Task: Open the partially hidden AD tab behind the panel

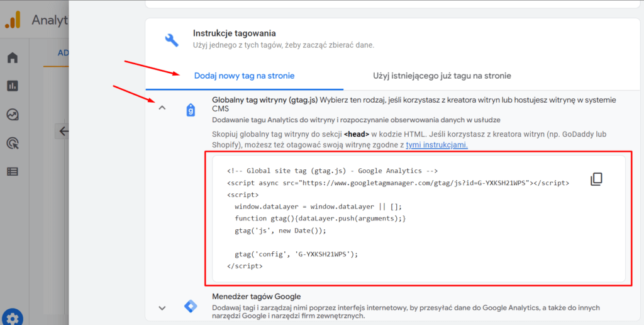Action: point(63,53)
